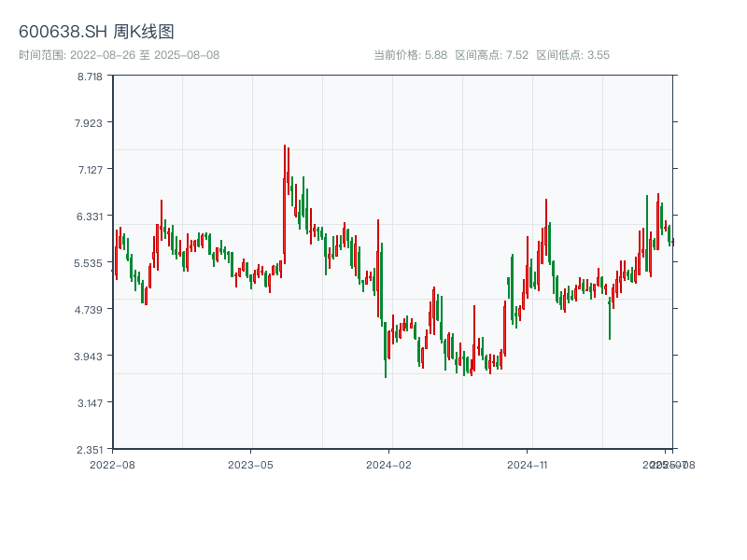Click the 8.718 y-axis price label

tap(91, 76)
